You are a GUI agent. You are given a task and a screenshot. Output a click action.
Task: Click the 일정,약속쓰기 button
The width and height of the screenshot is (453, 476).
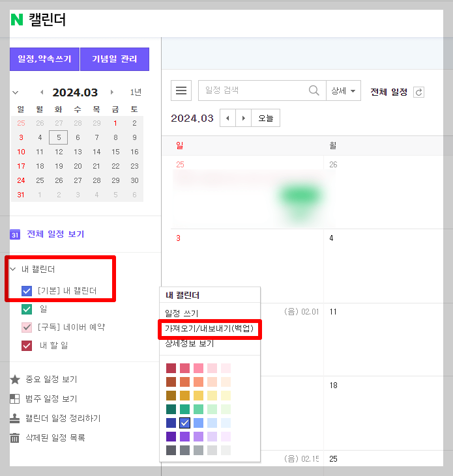coord(44,59)
